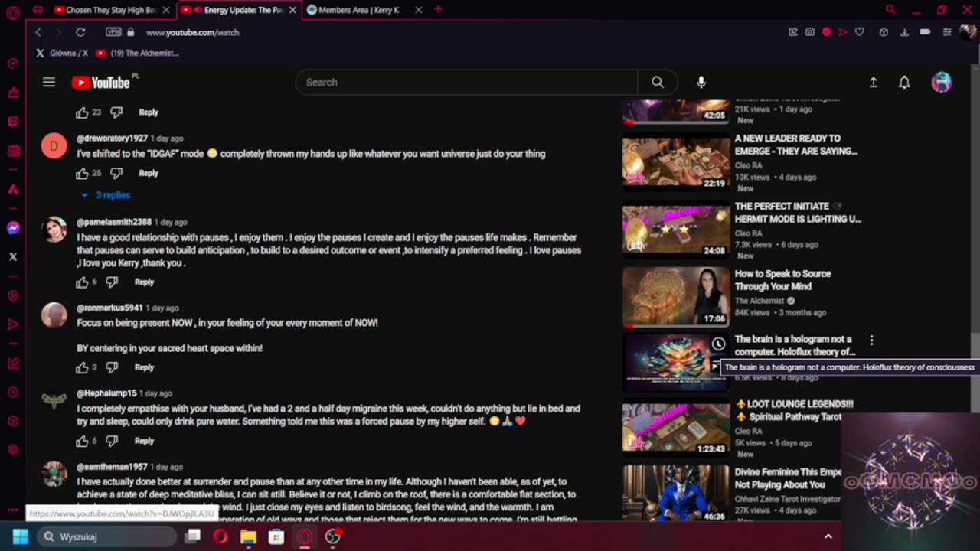Reload the current page

click(80, 32)
